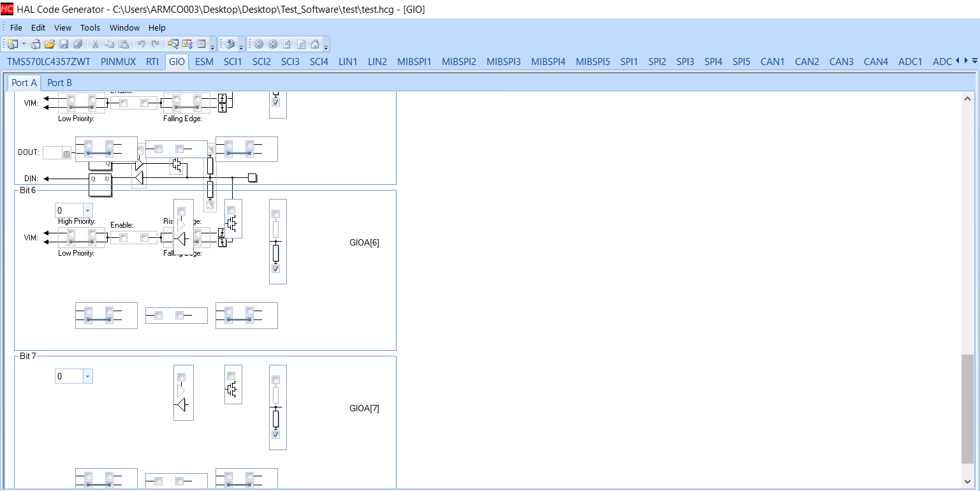980x491 pixels.
Task: Open the Window menu
Action: [x=124, y=27]
